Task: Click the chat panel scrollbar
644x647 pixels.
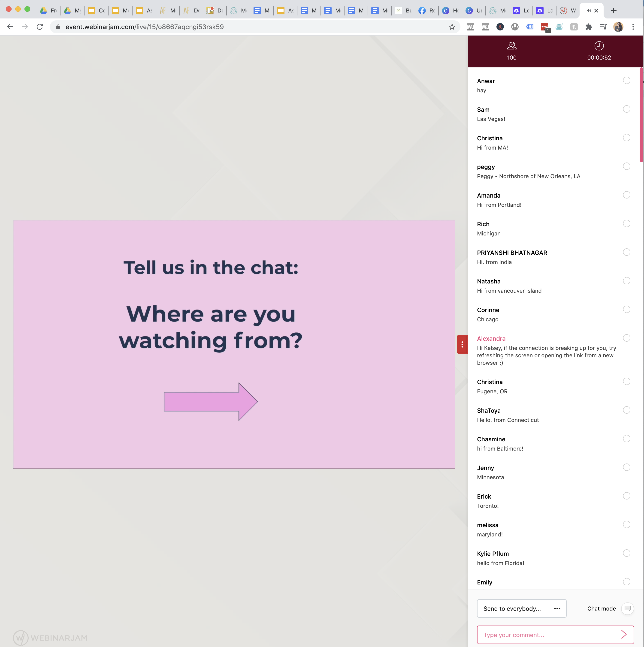Action: click(641, 115)
